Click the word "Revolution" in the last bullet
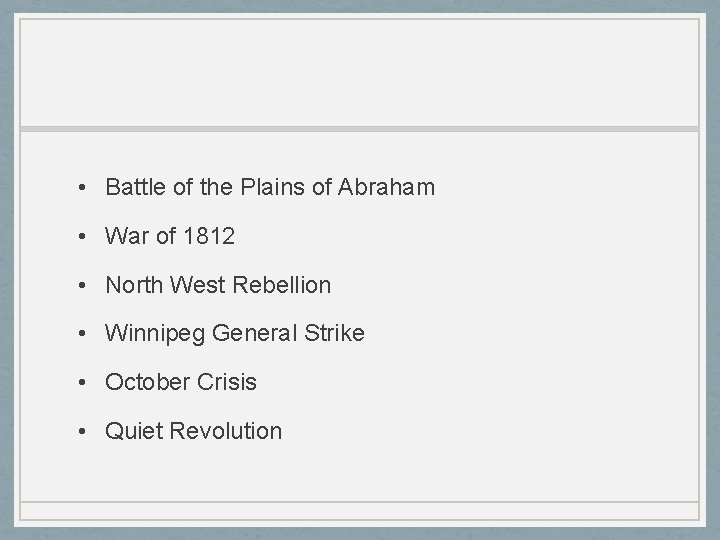720x540 pixels. [x=226, y=431]
